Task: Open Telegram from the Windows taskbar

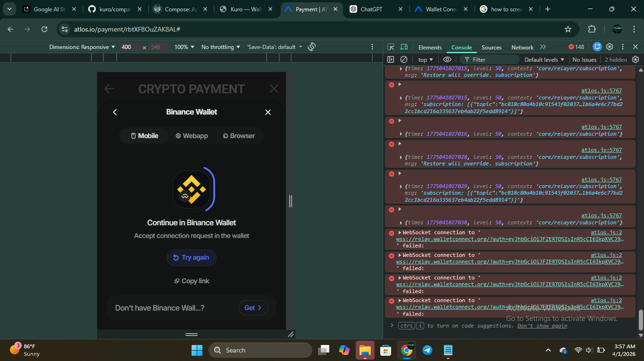Action: point(427,350)
